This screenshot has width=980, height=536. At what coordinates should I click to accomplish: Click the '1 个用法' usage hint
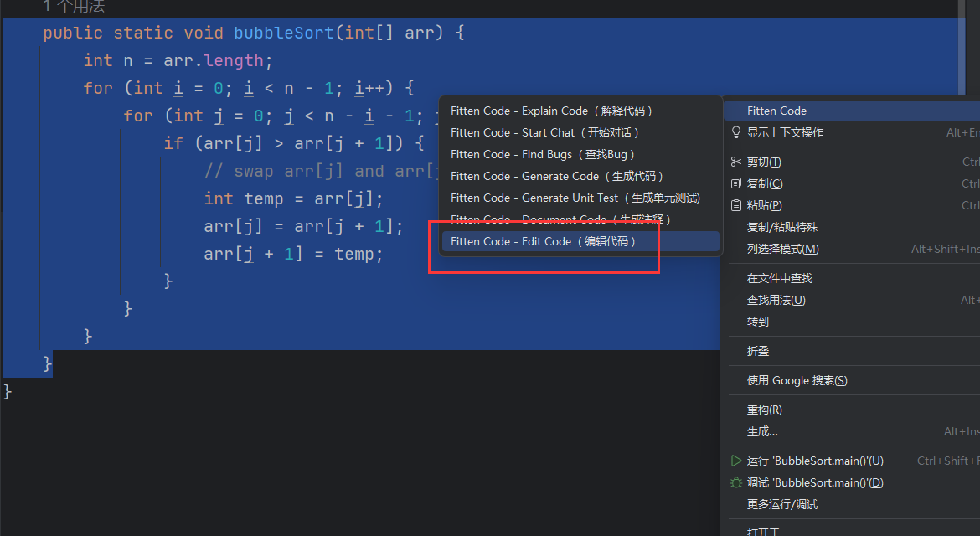click(x=74, y=7)
